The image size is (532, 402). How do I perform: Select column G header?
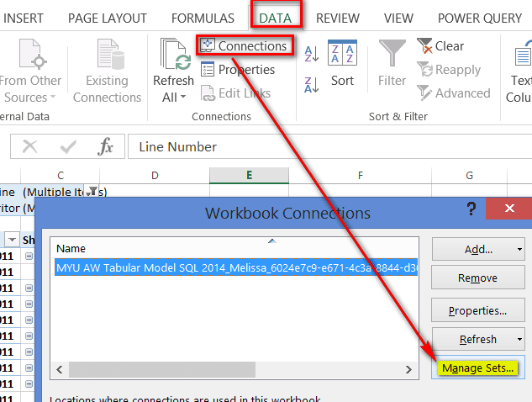[x=469, y=175]
